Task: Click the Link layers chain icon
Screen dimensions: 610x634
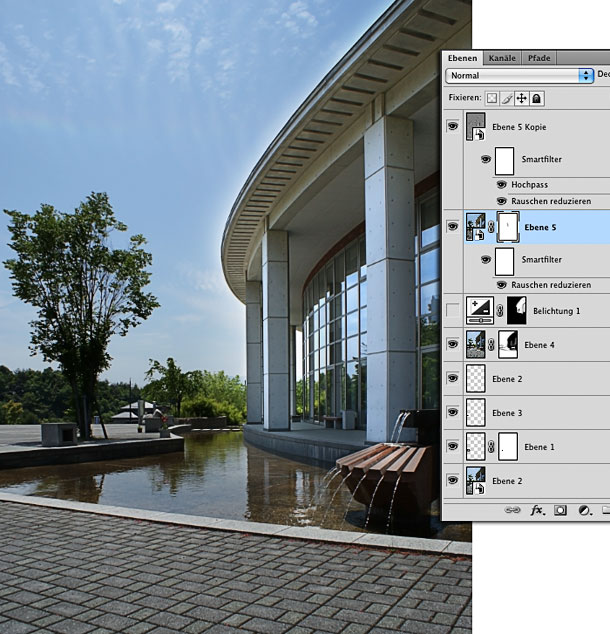Action: click(512, 510)
